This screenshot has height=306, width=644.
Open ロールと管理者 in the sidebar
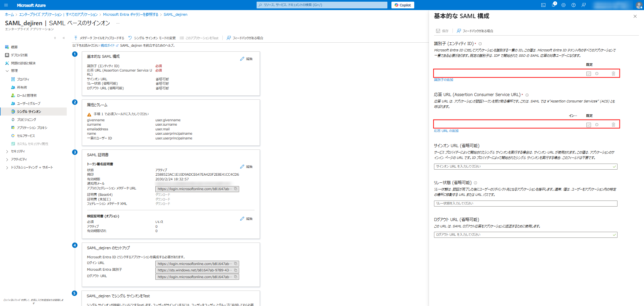click(27, 95)
